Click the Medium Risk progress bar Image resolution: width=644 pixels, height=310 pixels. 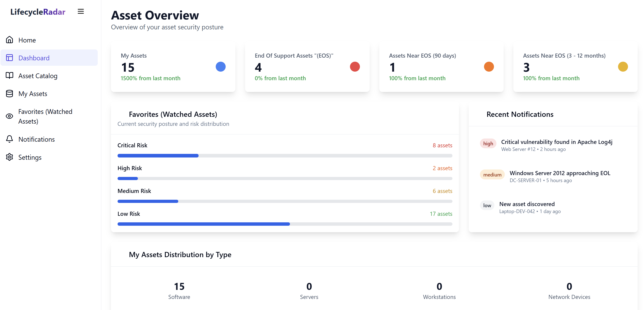tap(285, 201)
